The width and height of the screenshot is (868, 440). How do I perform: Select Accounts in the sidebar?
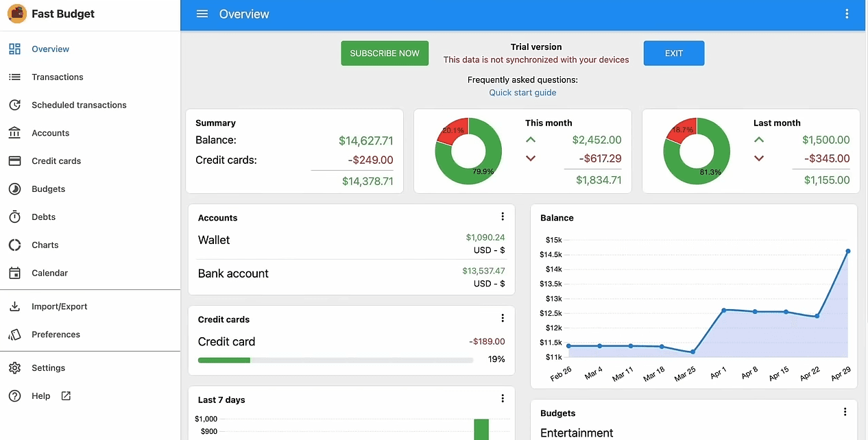point(90,133)
